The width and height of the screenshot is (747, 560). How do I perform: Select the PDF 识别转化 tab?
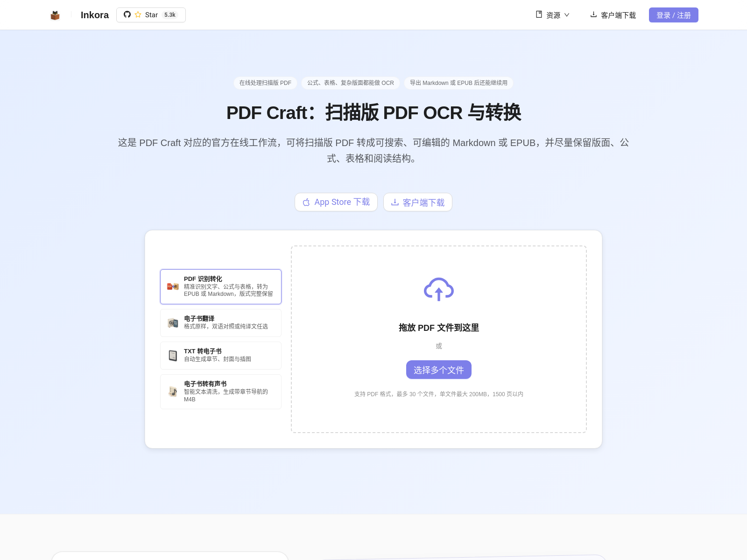(221, 287)
